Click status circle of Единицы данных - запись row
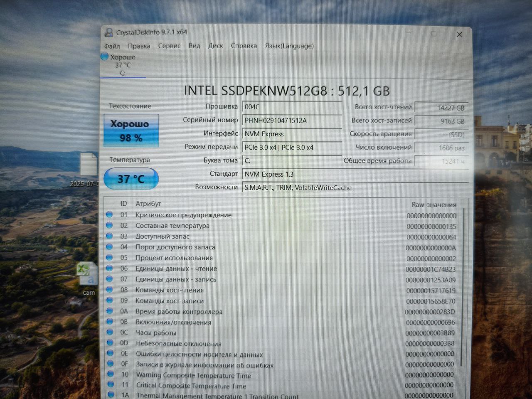Image resolution: width=532 pixels, height=399 pixels. tap(110, 279)
